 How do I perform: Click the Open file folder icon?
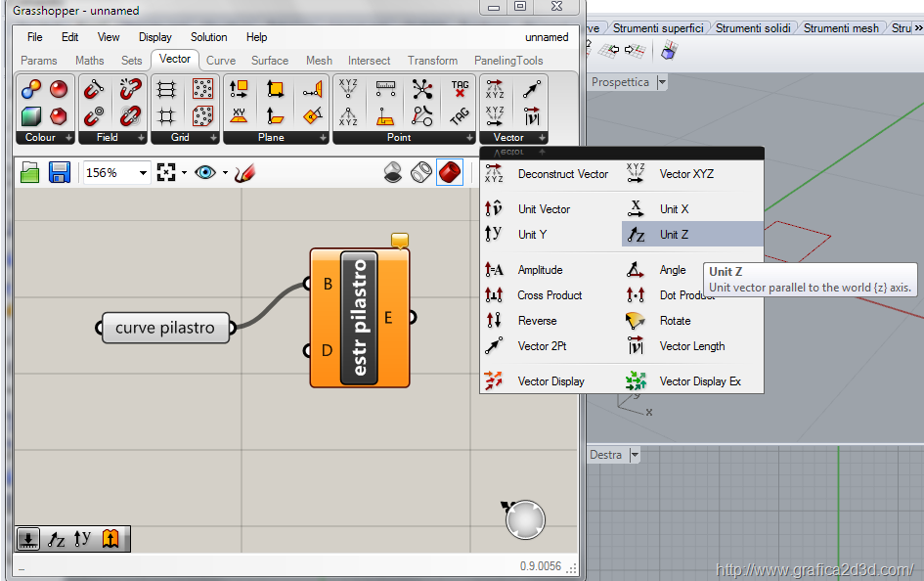pyautogui.click(x=30, y=173)
